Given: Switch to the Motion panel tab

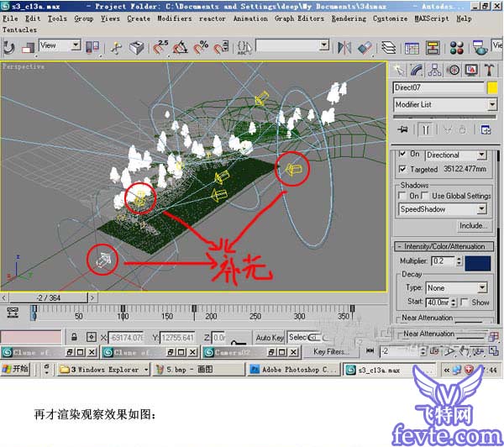Looking at the screenshot, I should [x=454, y=70].
